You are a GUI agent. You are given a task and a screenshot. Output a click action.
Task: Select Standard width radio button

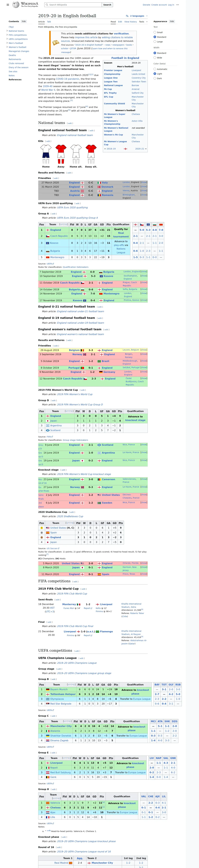pos(155,53)
